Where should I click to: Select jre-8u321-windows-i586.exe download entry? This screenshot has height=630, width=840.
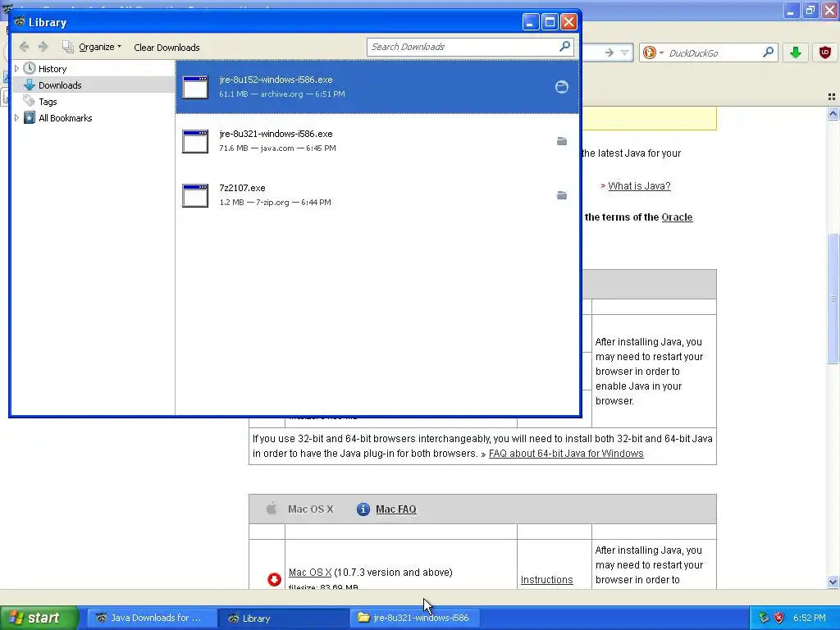pos(377,141)
